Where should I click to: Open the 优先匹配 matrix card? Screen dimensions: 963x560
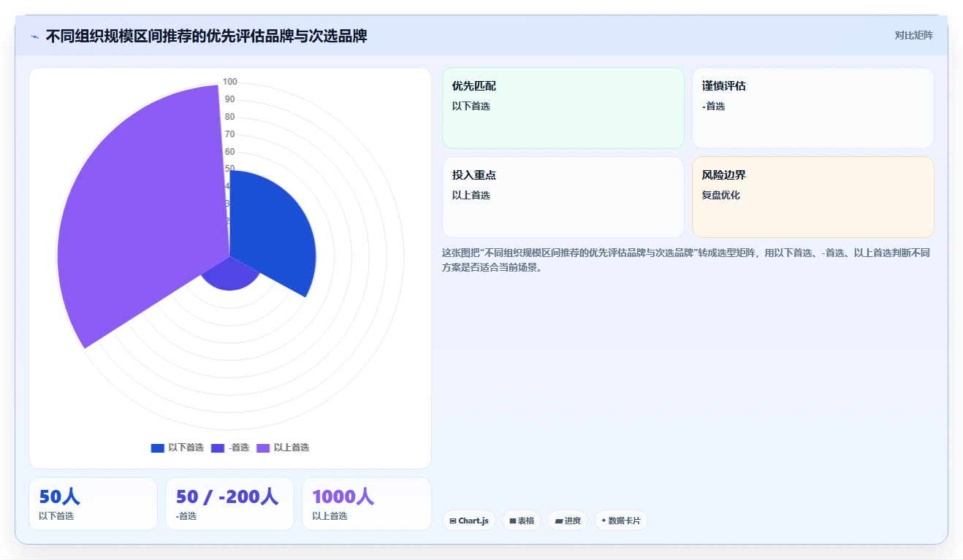(x=563, y=108)
